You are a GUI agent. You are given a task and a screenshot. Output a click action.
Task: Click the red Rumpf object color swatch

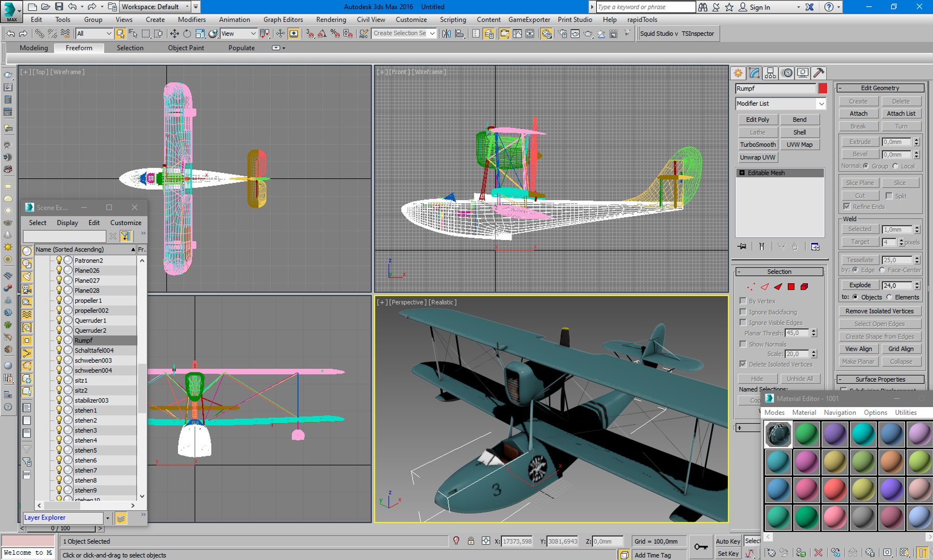coord(823,89)
